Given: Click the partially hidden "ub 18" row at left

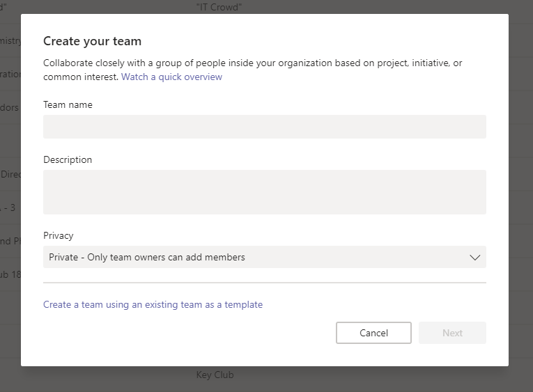Looking at the screenshot, I should (x=10, y=274).
